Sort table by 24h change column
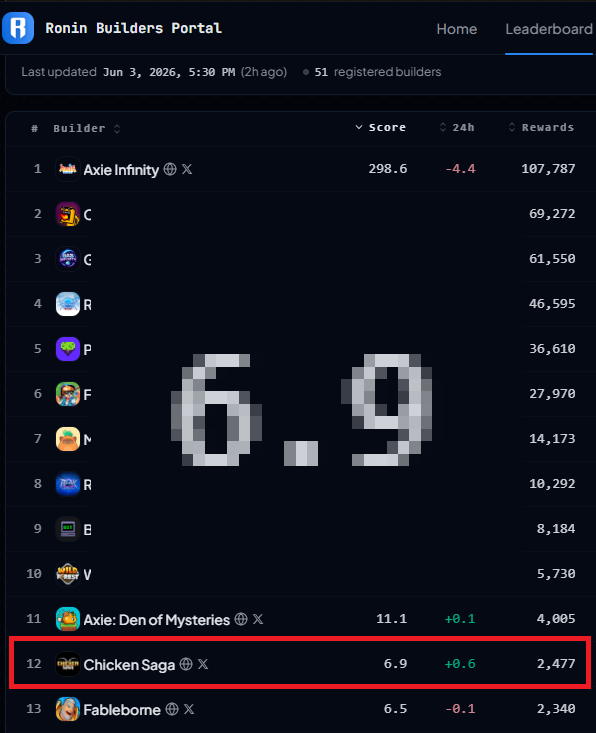Viewport: 596px width, 733px height. click(x=457, y=127)
